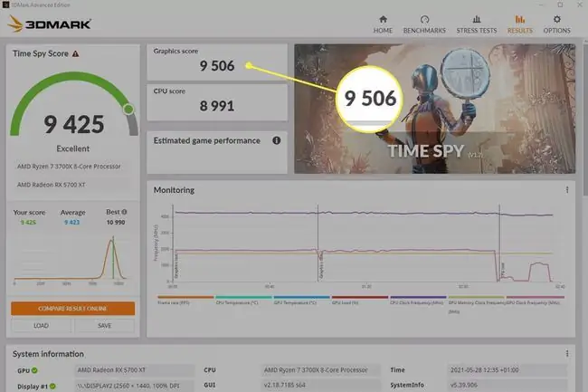Click the GPU value field AMD Radeon RX 5700 XT
This screenshot has height=392, width=588.
pos(135,370)
